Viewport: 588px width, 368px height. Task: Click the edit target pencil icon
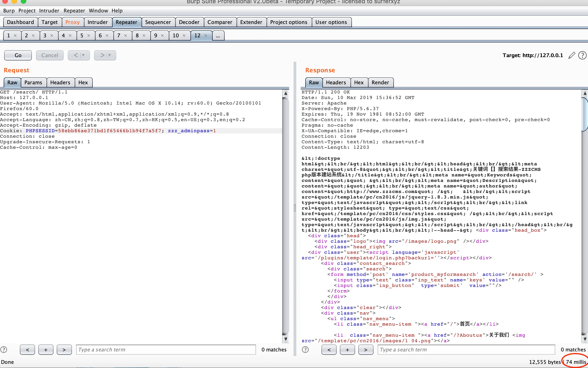click(x=571, y=55)
